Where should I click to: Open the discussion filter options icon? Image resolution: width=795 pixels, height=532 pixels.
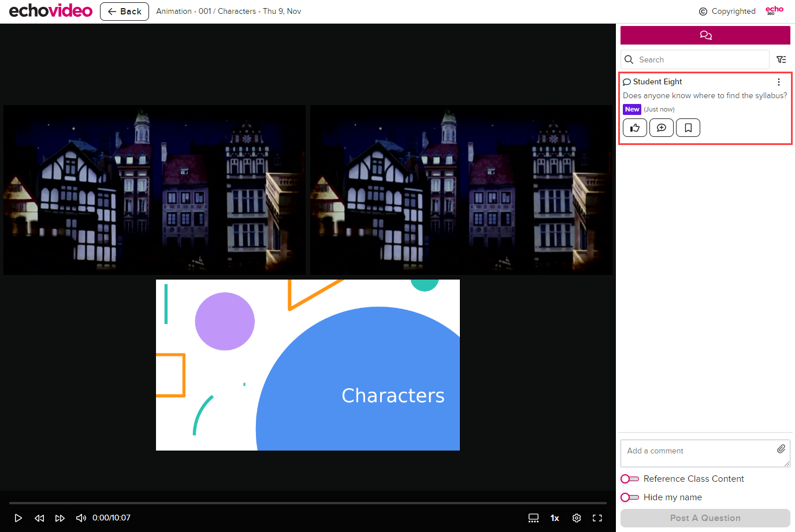[781, 59]
